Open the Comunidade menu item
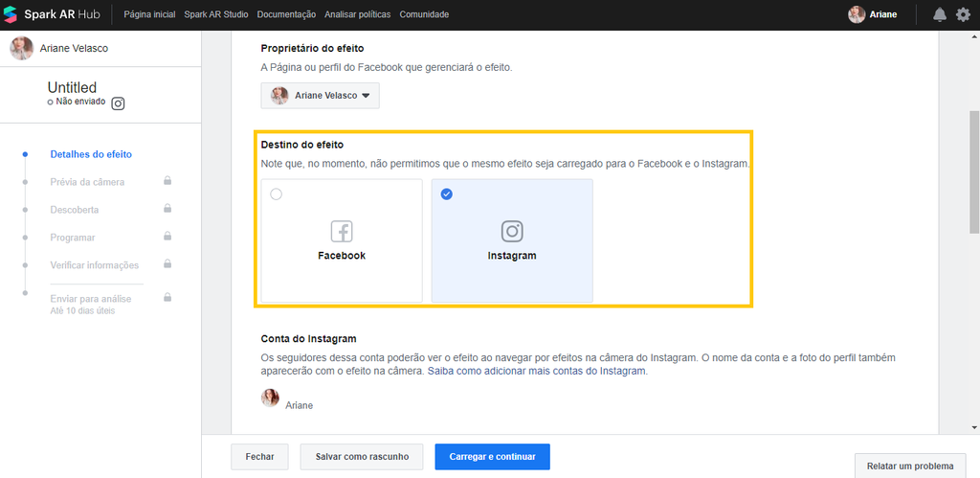 tap(424, 14)
